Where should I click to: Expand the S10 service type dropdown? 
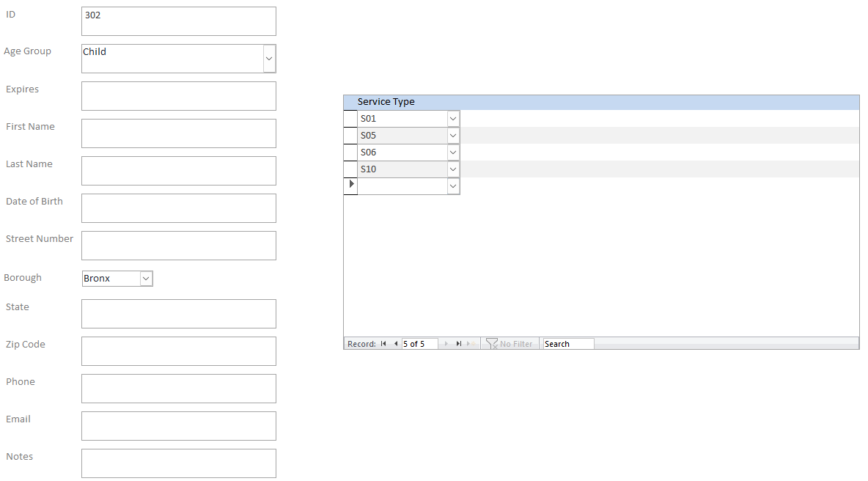pos(453,169)
